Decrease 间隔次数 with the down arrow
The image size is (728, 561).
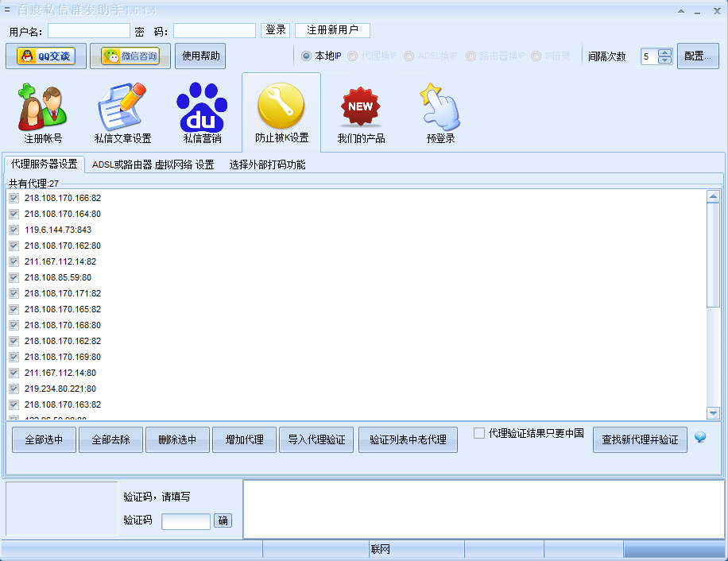665,60
